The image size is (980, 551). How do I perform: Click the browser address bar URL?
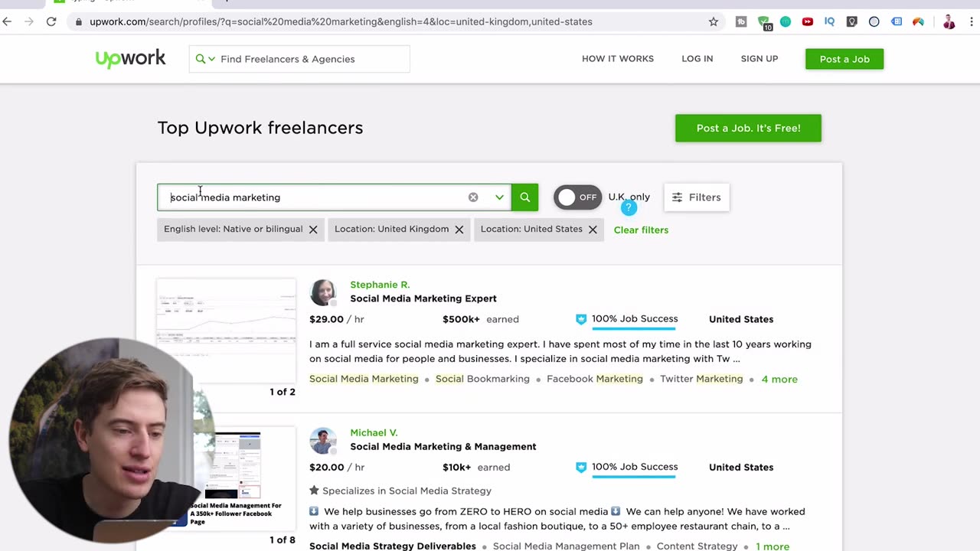(x=341, y=21)
